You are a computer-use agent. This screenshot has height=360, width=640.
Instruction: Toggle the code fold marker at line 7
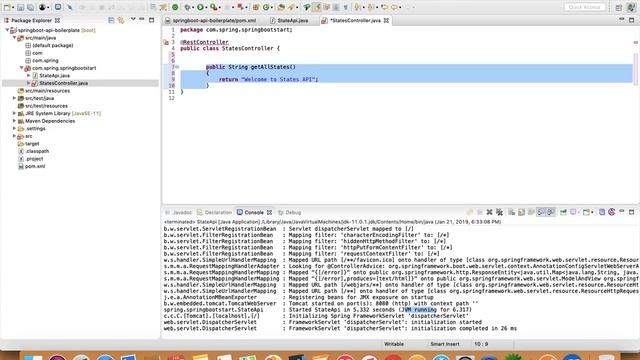point(177,67)
